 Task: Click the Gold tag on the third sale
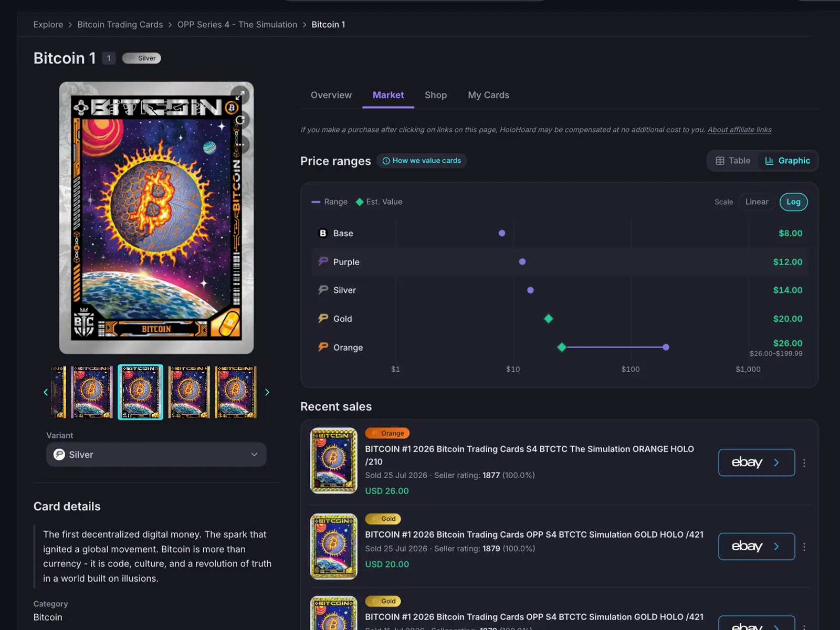point(383,601)
